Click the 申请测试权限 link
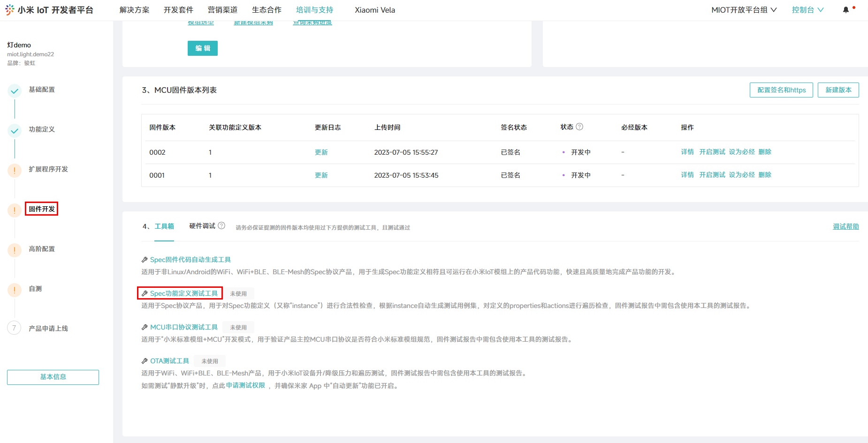The width and height of the screenshot is (868, 443). 245,385
